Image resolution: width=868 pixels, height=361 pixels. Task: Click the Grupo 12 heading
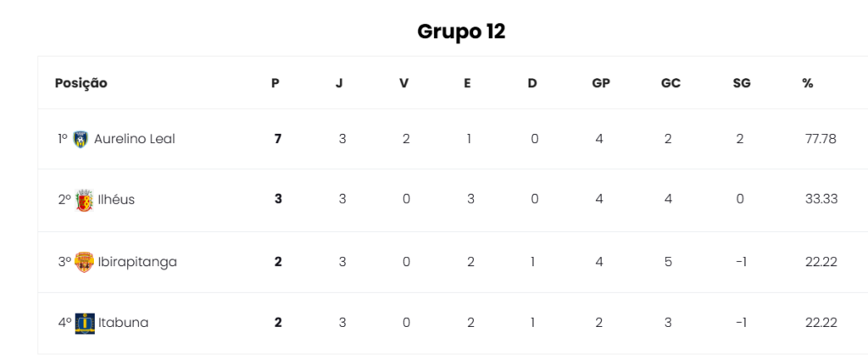click(461, 31)
